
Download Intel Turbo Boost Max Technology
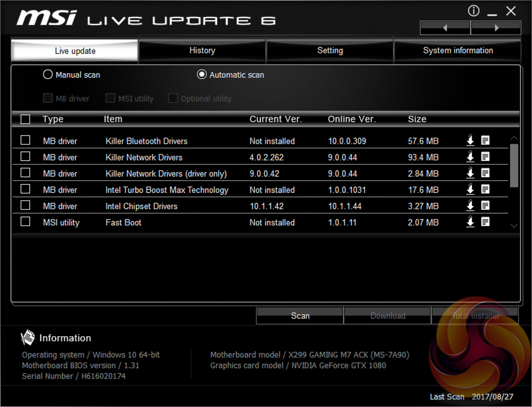tap(470, 189)
